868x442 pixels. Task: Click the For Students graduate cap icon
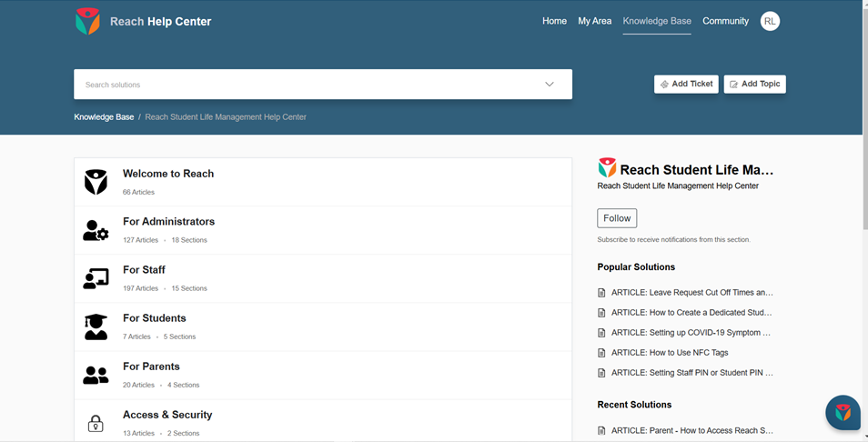click(96, 326)
